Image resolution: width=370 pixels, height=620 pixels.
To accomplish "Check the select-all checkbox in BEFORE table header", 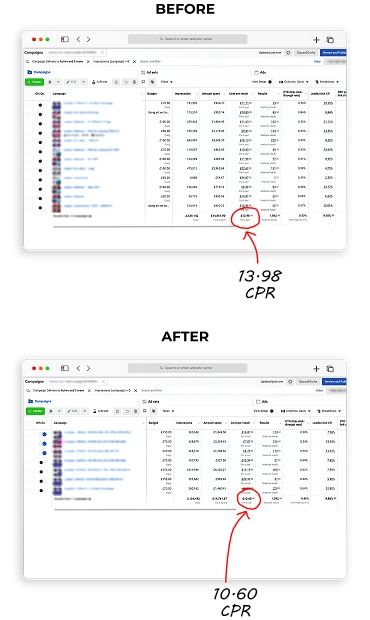I will pos(28,94).
